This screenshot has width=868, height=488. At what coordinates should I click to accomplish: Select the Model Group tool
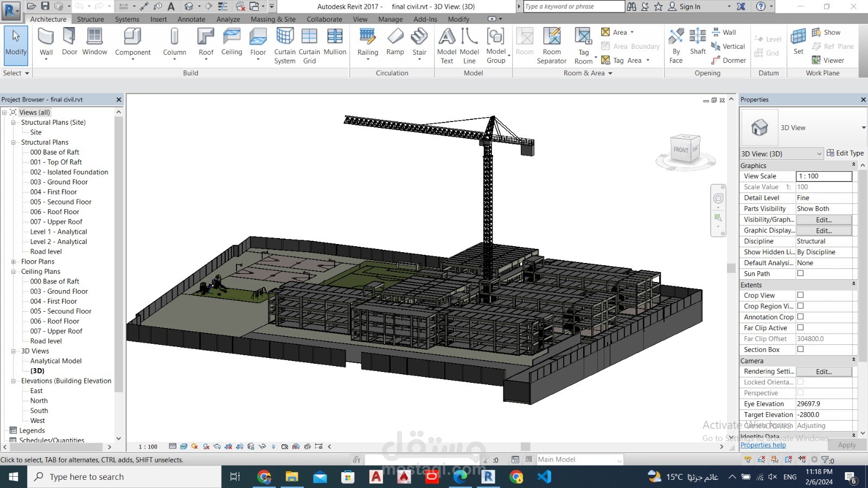[x=496, y=46]
